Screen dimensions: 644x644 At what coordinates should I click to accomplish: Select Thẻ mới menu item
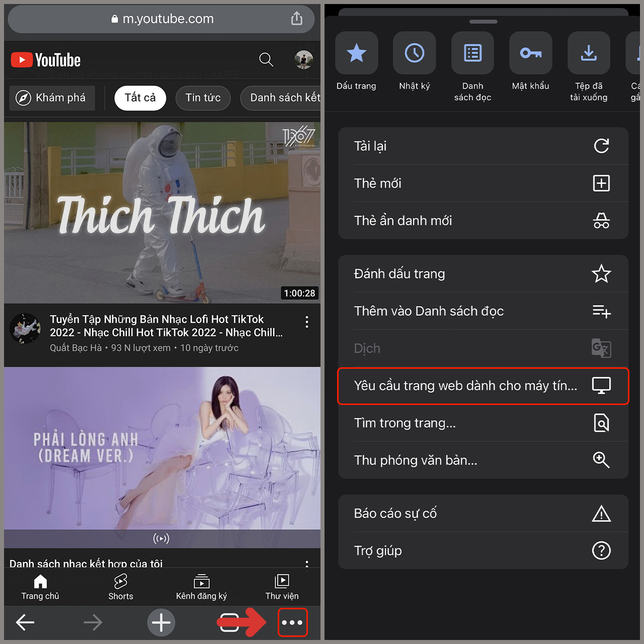coord(483,183)
